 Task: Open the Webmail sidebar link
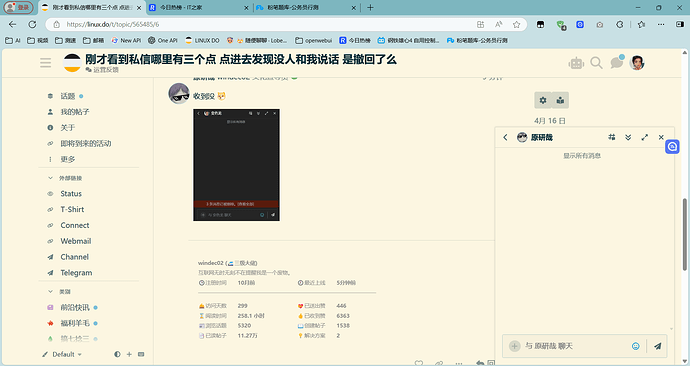[76, 241]
